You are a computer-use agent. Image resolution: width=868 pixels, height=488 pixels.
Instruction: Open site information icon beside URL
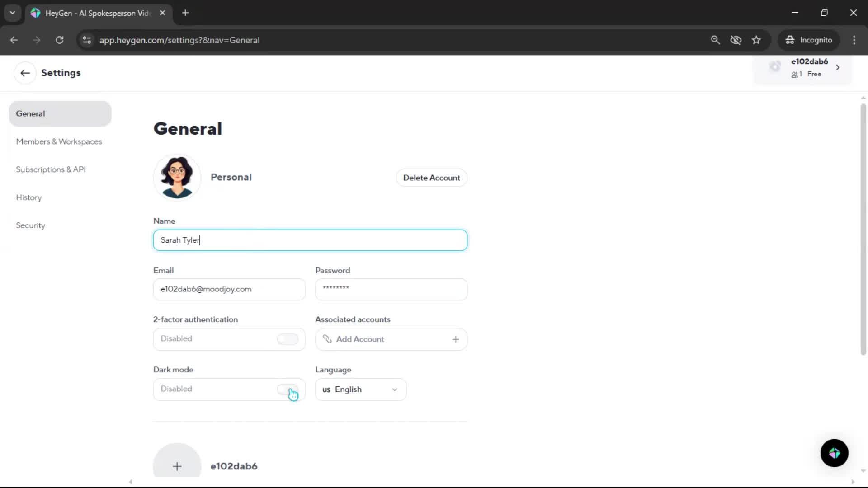[x=87, y=40]
